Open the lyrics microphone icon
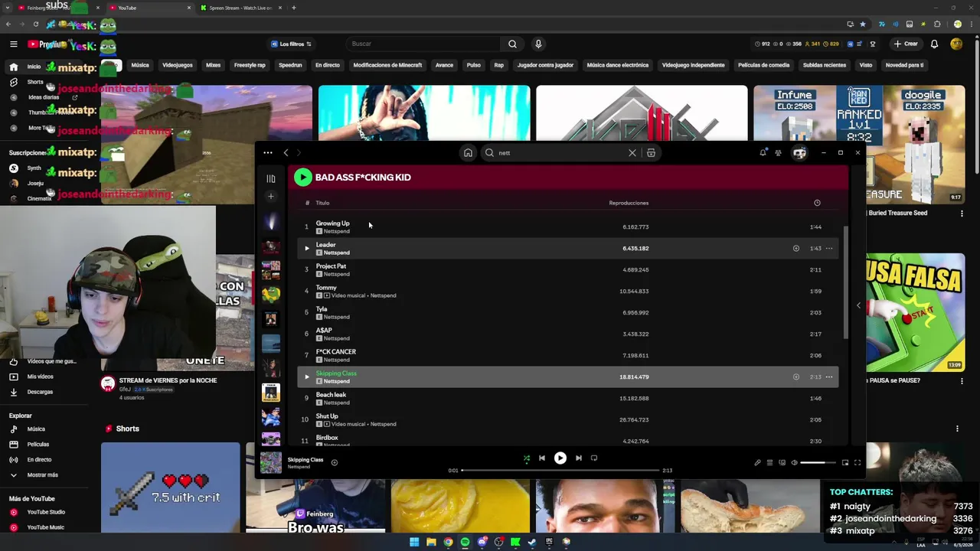 click(757, 462)
